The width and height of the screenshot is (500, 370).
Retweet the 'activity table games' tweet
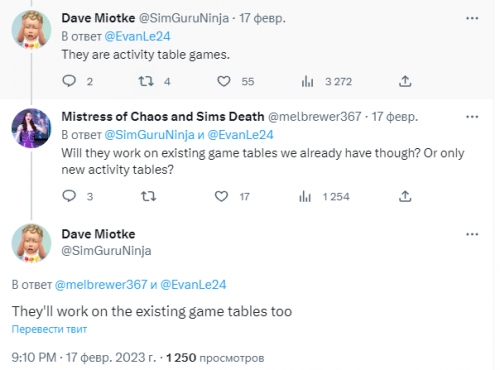point(146,81)
